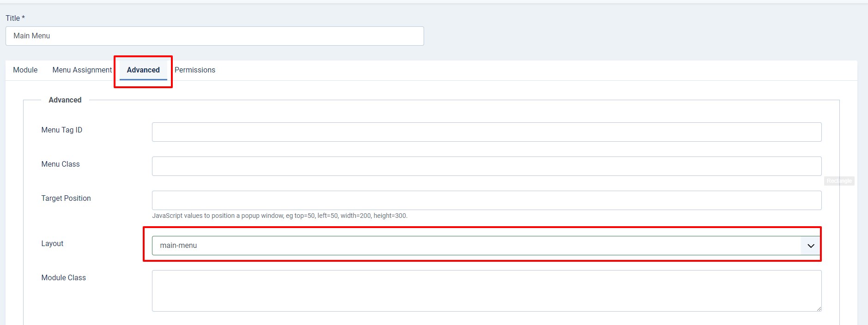Click the Menu Tag ID label
The width and height of the screenshot is (868, 325).
pos(62,130)
